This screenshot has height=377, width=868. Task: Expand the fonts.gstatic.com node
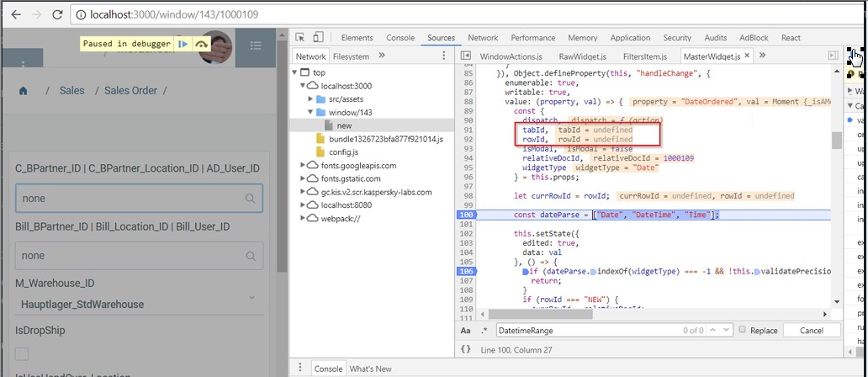[303, 178]
